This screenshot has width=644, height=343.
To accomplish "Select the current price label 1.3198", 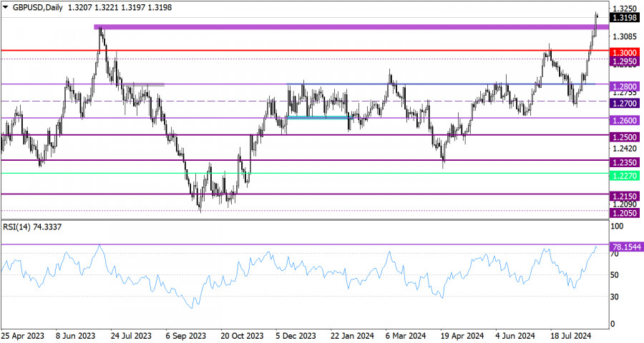I will [625, 18].
